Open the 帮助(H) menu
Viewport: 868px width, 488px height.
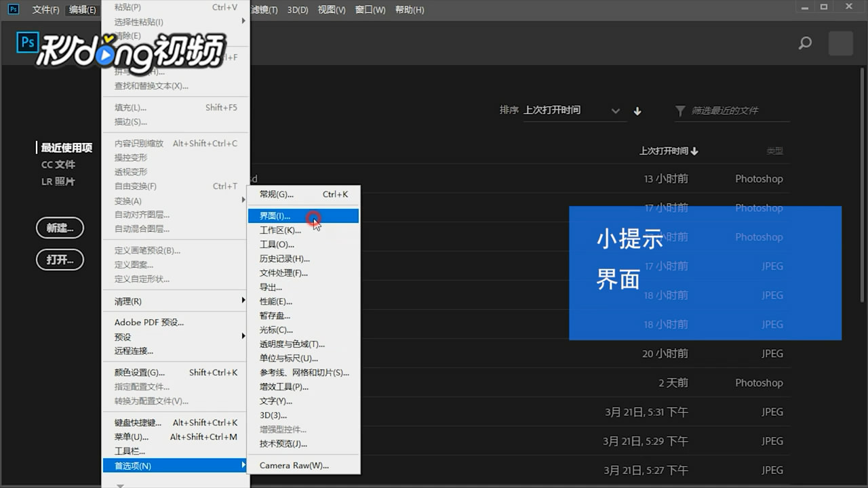pyautogui.click(x=410, y=9)
